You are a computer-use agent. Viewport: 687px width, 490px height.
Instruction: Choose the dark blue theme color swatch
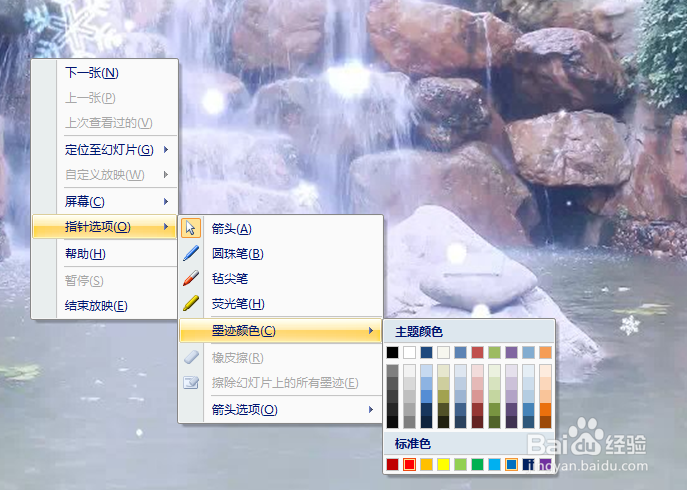(x=426, y=352)
